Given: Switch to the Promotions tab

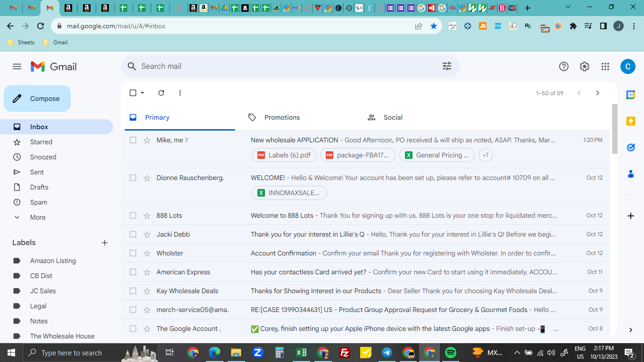Looking at the screenshot, I should point(299,117).
